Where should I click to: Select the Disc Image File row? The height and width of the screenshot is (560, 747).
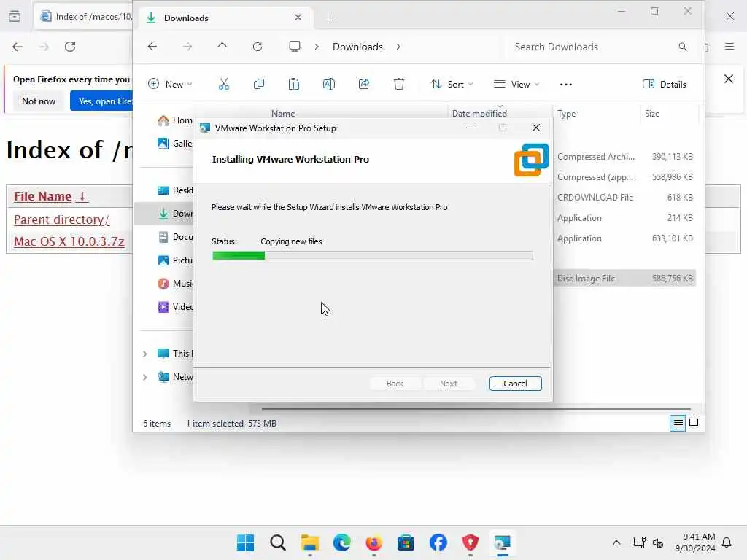tap(624, 278)
